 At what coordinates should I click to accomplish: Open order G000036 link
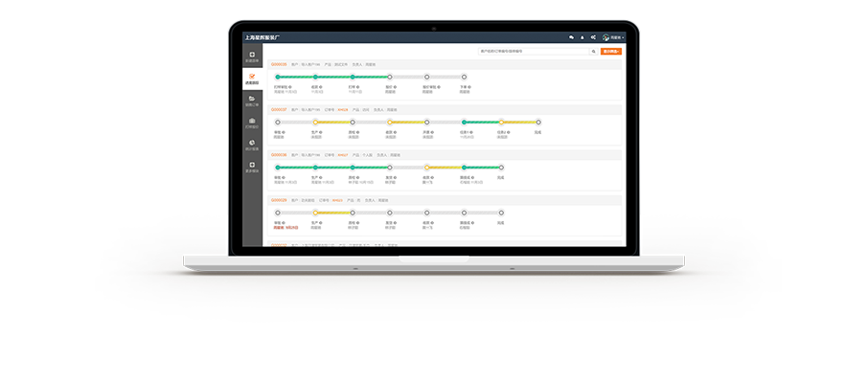coord(279,155)
